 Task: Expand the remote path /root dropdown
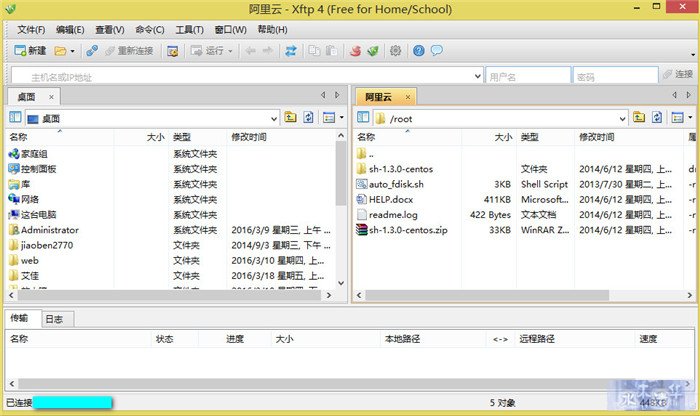point(622,119)
